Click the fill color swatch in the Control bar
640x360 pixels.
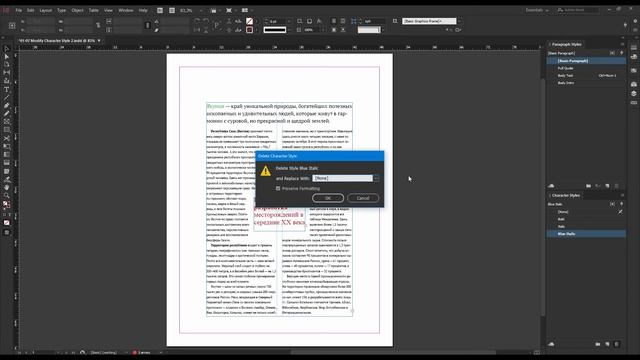point(249,21)
